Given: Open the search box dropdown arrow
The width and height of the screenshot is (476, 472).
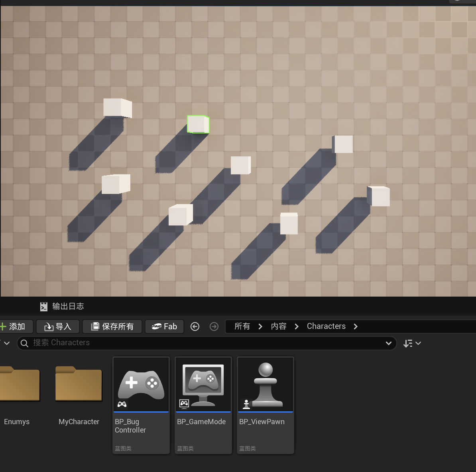Looking at the screenshot, I should [x=389, y=343].
